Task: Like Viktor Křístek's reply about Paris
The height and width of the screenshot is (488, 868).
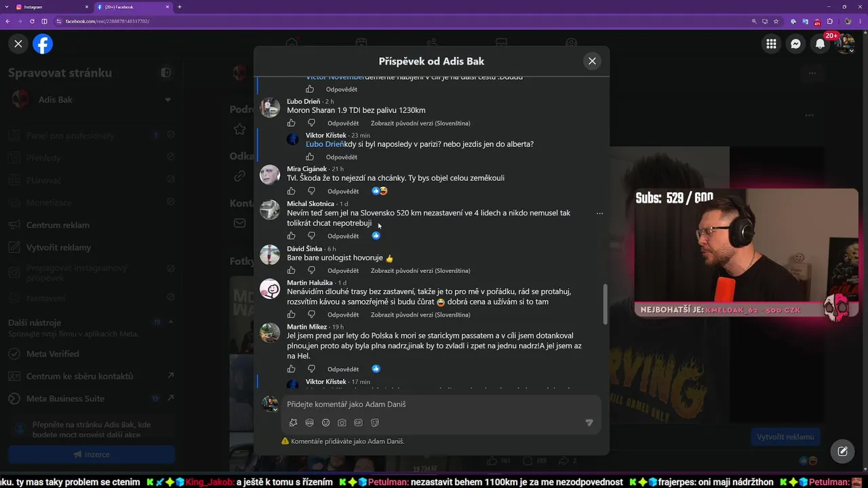Action: pyautogui.click(x=311, y=157)
